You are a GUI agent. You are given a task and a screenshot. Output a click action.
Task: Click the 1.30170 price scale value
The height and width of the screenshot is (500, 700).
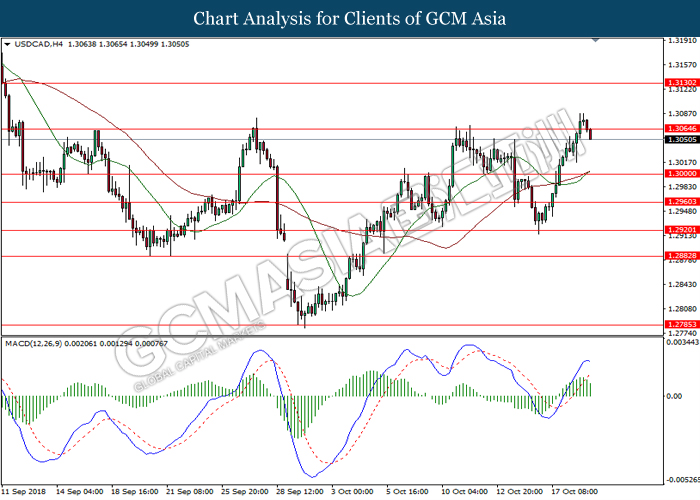tap(682, 162)
